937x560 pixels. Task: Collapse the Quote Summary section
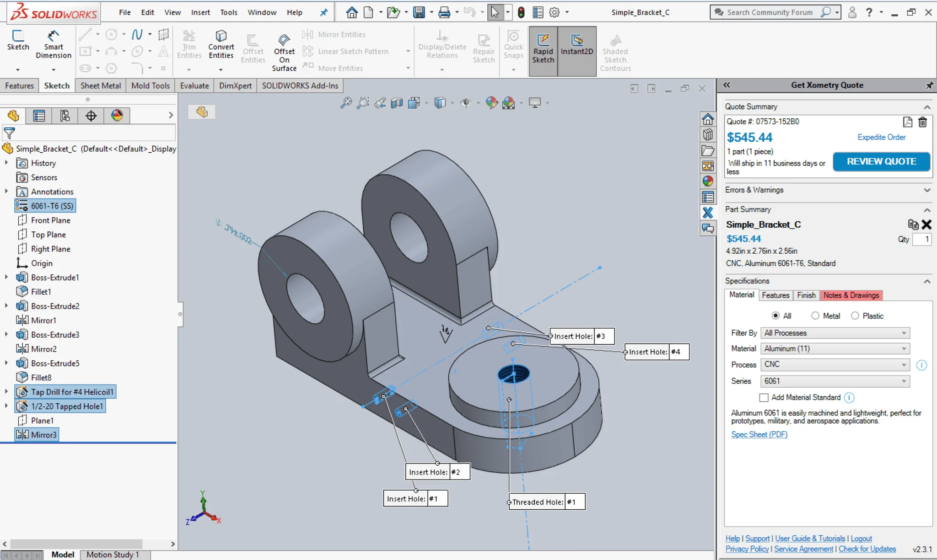[x=927, y=107]
